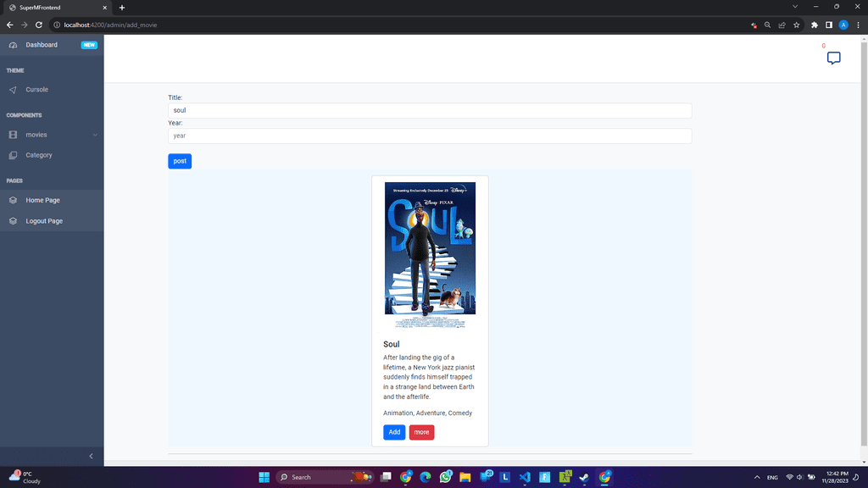
Task: Open Microsoft Edge from the taskbar
Action: point(426,477)
